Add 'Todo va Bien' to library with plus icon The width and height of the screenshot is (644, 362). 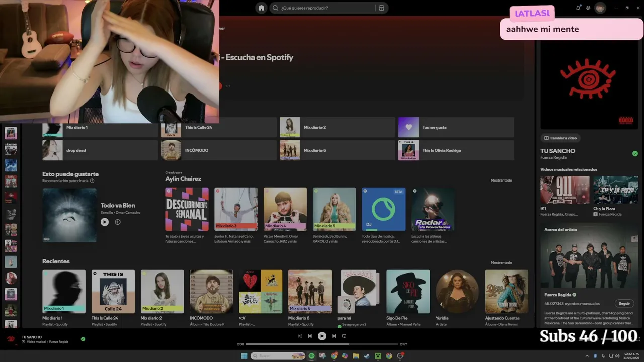pyautogui.click(x=118, y=222)
